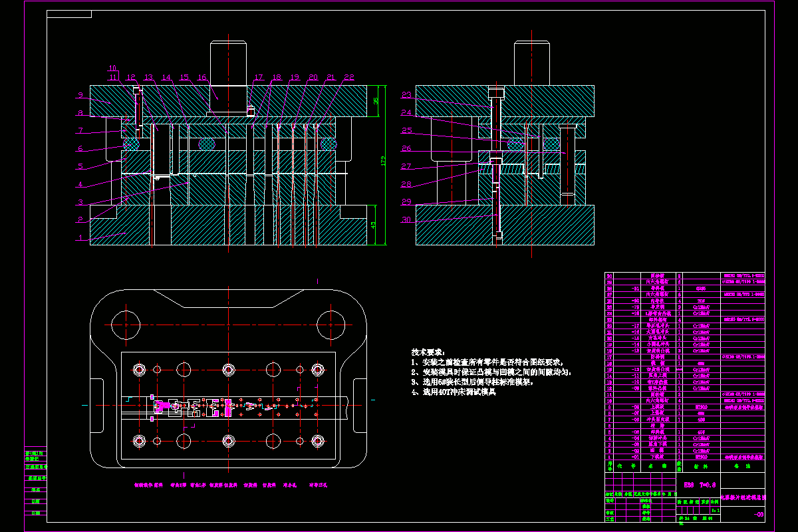
Task: Click leader callout number 23 of side view
Action: 406,94
